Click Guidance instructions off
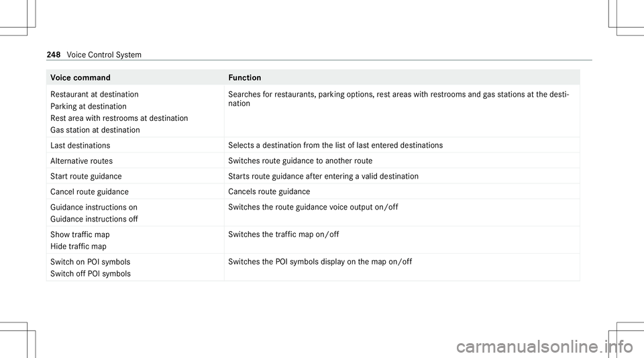The image size is (644, 358). pyautogui.click(x=95, y=219)
